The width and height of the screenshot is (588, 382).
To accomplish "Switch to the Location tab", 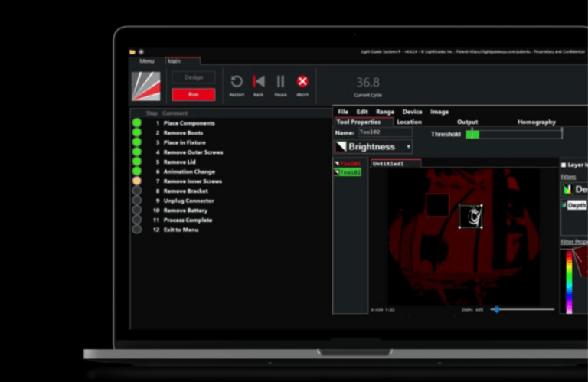I will coord(409,122).
